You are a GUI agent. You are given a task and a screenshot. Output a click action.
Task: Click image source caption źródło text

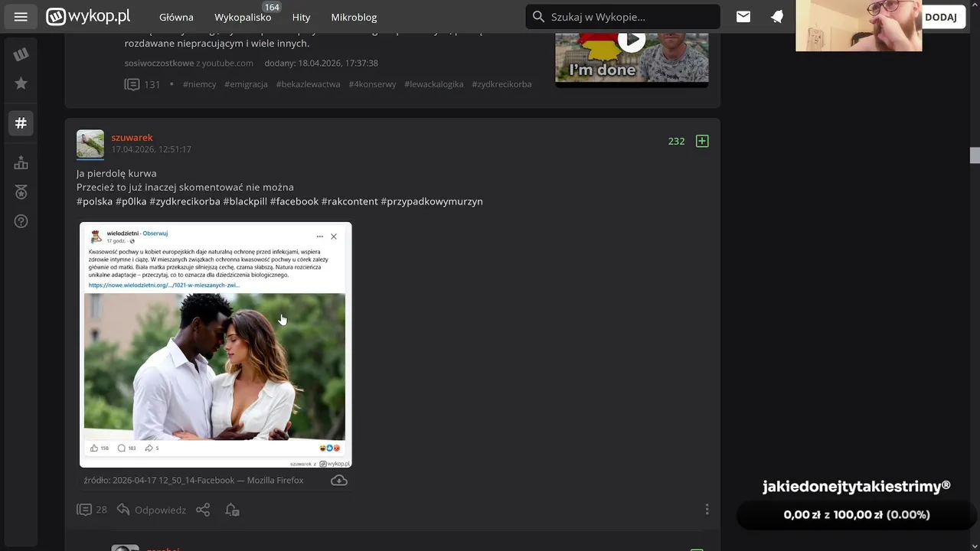click(194, 481)
